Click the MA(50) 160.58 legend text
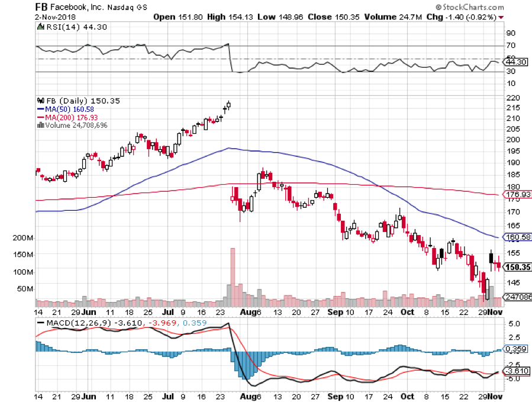This screenshot has height=402, width=532. point(70,110)
